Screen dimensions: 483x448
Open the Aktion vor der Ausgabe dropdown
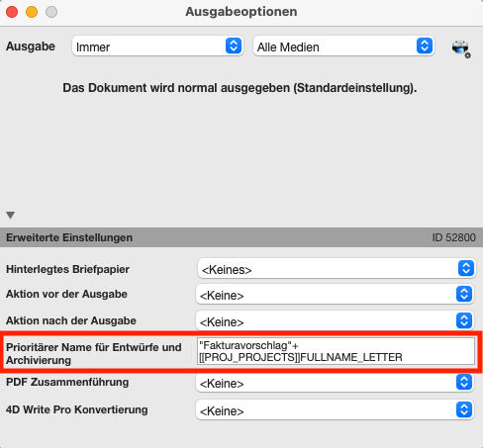[x=335, y=294]
